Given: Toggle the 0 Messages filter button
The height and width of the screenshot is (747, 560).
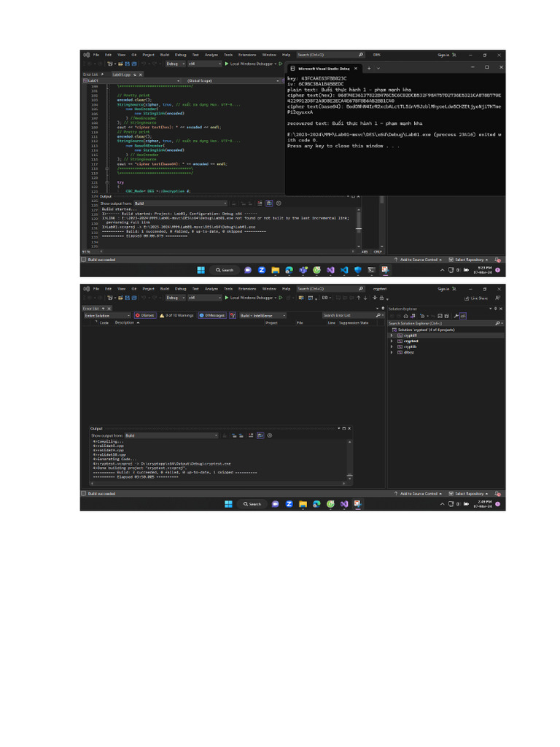Looking at the screenshot, I should [212, 315].
